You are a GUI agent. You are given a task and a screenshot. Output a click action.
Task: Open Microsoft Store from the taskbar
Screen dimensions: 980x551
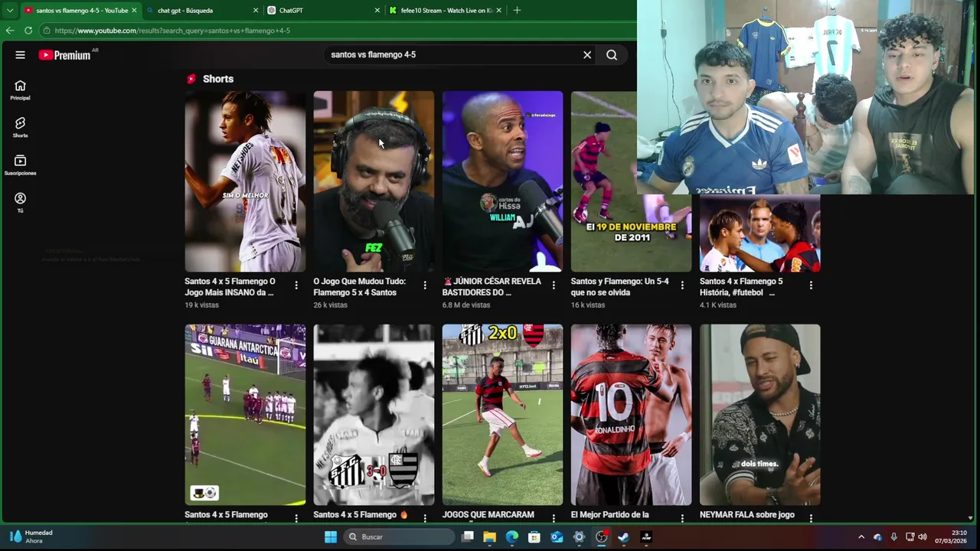[x=534, y=537]
